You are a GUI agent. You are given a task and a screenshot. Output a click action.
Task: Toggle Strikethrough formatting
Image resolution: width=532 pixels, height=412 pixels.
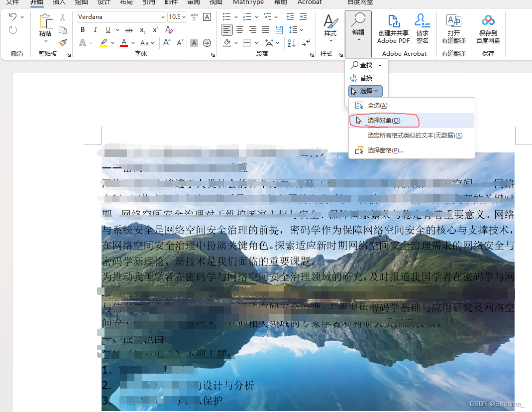pyautogui.click(x=128, y=30)
